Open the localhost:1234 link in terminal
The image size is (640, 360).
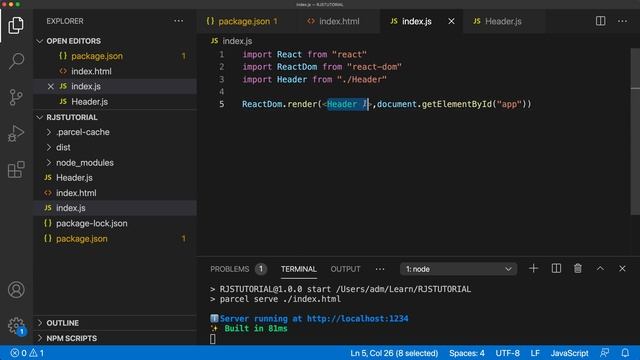click(x=358, y=318)
